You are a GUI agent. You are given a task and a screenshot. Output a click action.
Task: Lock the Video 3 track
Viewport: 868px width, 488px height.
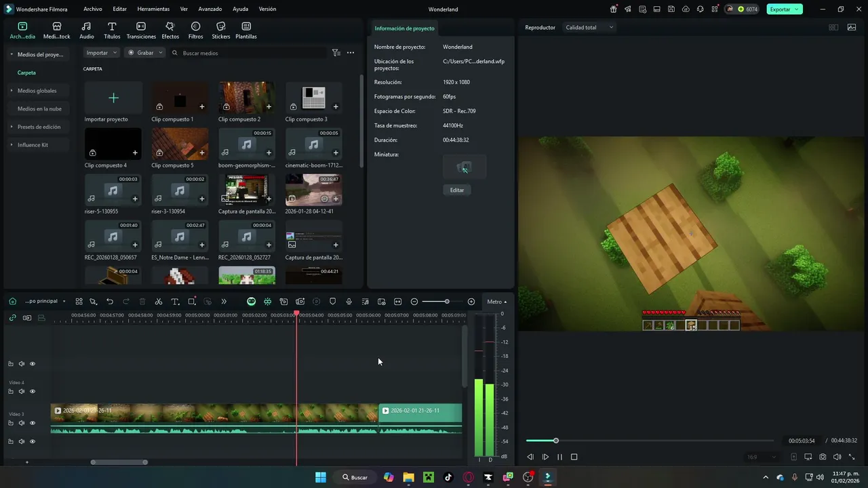(10, 423)
